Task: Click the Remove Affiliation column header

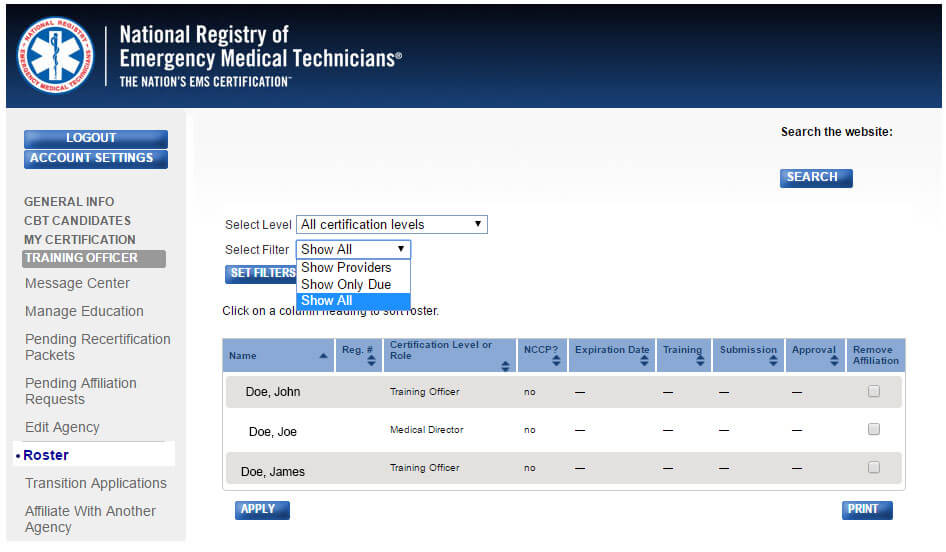Action: click(875, 355)
